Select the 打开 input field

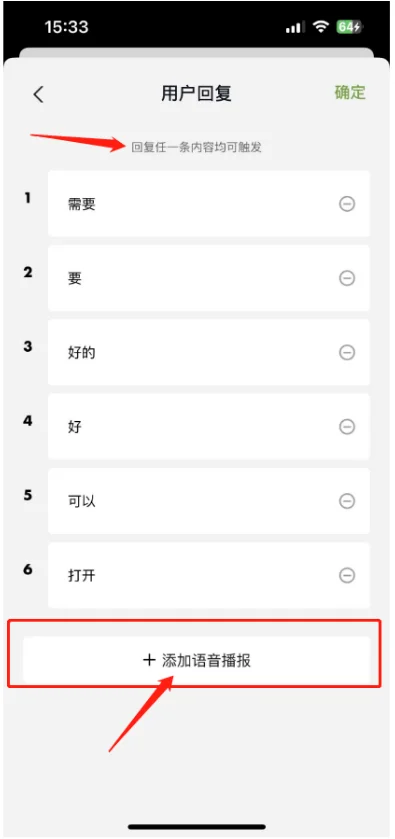click(209, 575)
